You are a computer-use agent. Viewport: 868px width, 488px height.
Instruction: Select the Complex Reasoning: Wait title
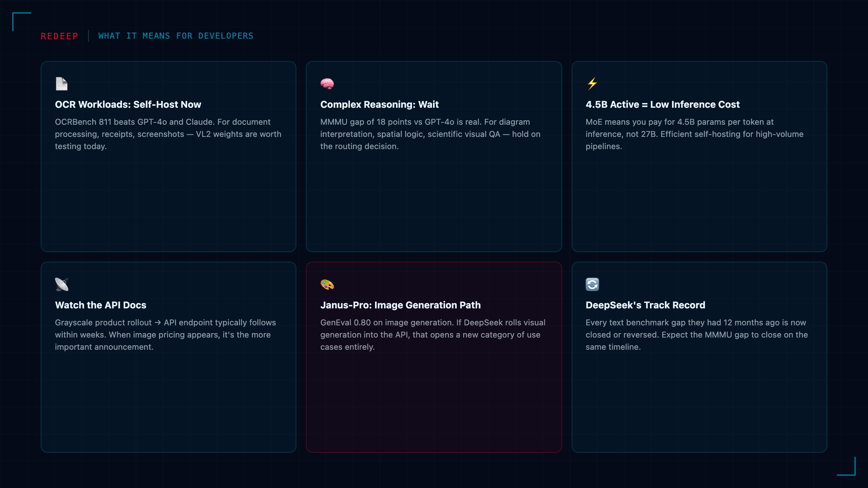tap(379, 104)
